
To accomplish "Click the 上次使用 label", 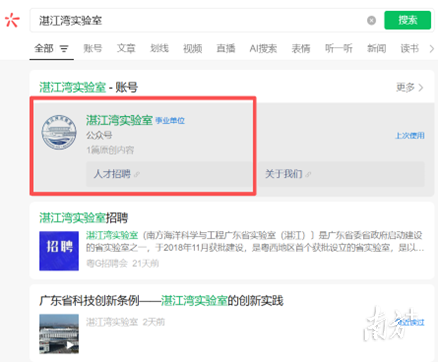I will pos(410,136).
